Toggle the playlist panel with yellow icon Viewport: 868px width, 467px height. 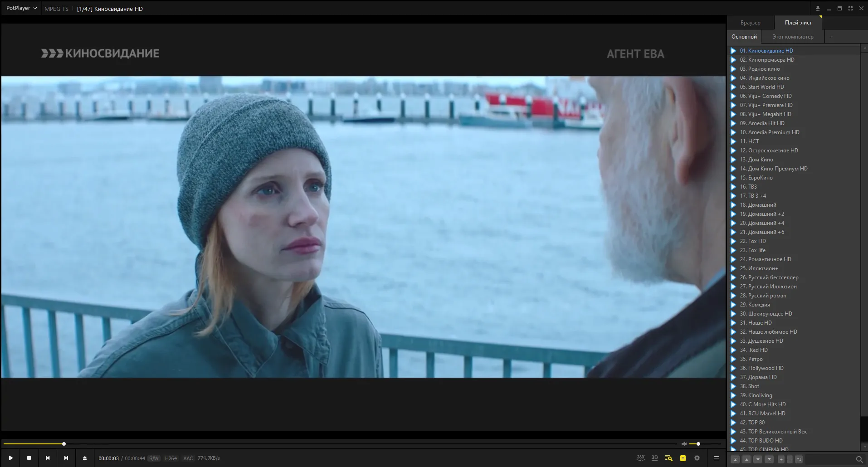683,458
